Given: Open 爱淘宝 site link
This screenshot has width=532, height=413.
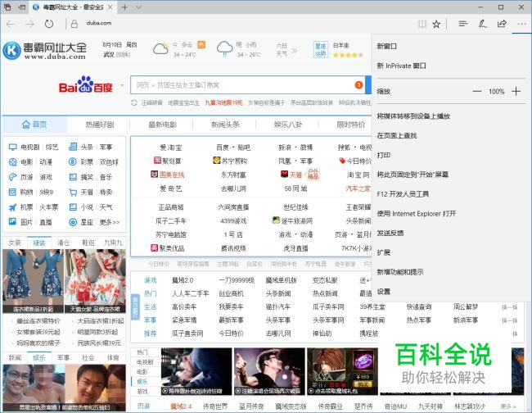Looking at the screenshot, I should point(171,147).
